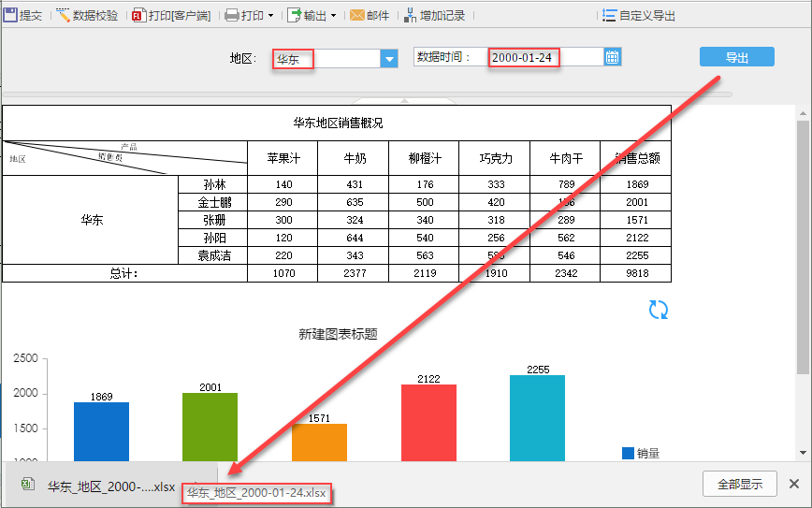Image resolution: width=812 pixels, height=508 pixels.
Task: Run 数据校验 data validation
Action: 87,16
